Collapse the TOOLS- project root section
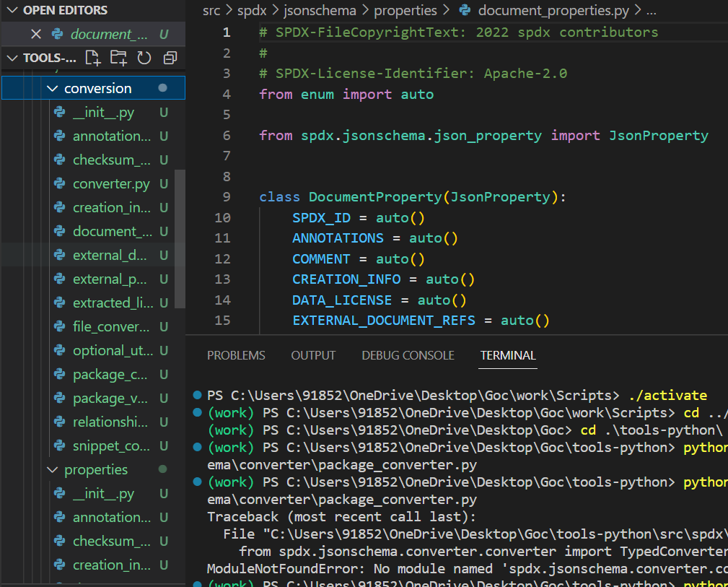Screen dimensions: 728x587 12,58
